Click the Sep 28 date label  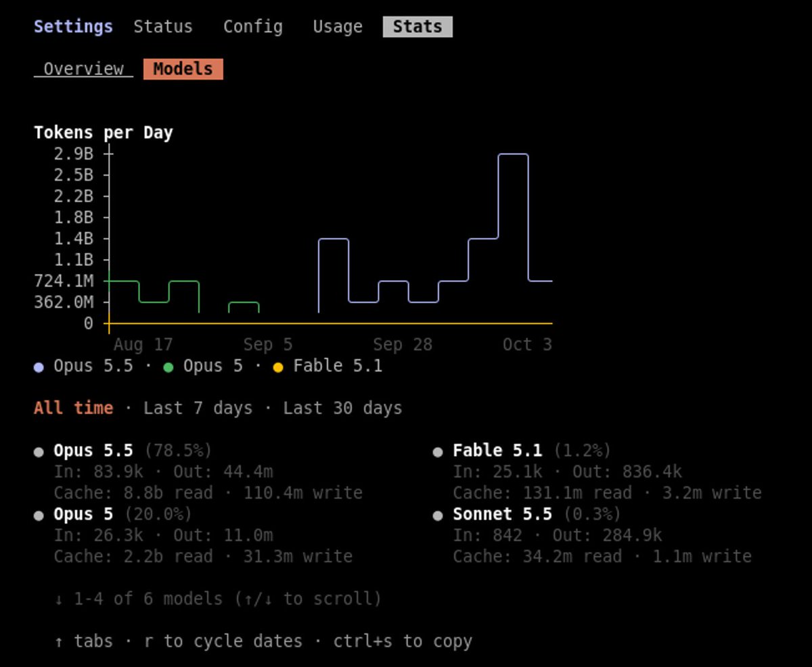click(402, 344)
